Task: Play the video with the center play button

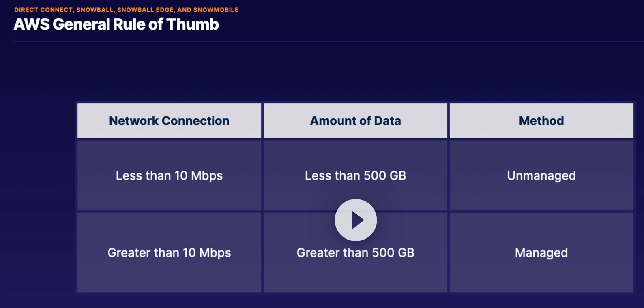Action: coord(356,220)
